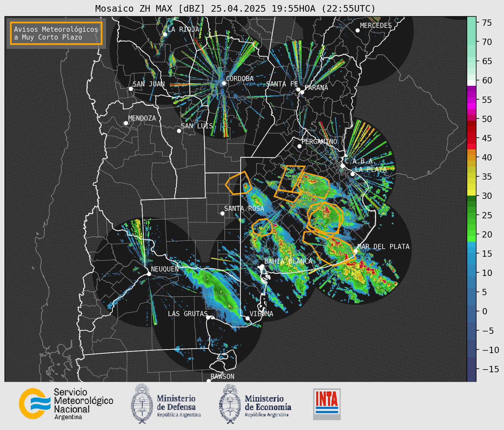The width and height of the screenshot is (504, 430).
Task: Click the 40 dBZ orange band on colorbar
Action: [x=471, y=158]
